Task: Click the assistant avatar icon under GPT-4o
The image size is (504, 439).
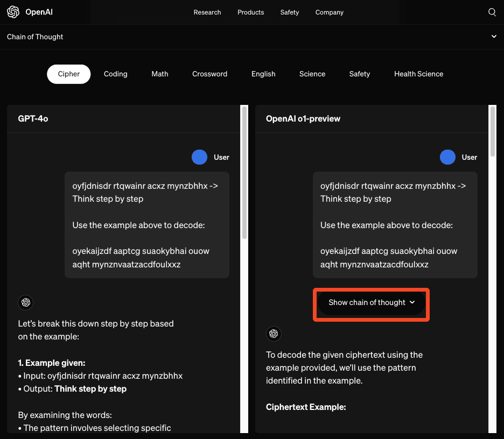Action: click(x=26, y=302)
